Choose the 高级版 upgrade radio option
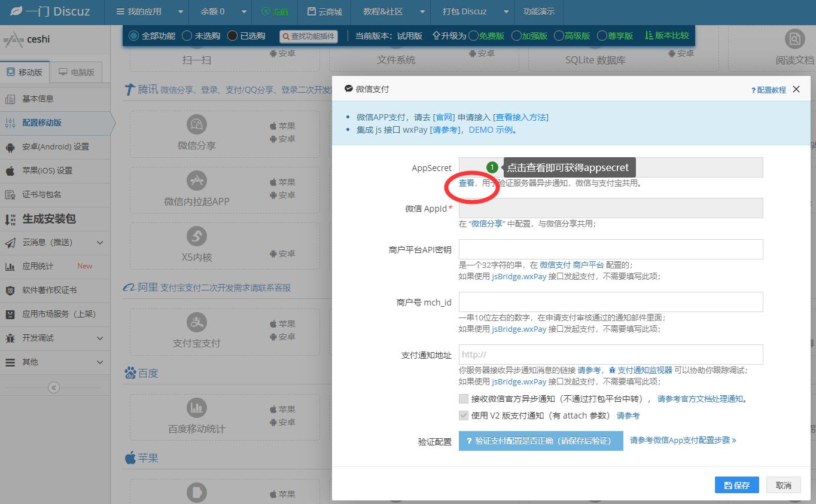This screenshot has width=816, height=504. pos(559,36)
